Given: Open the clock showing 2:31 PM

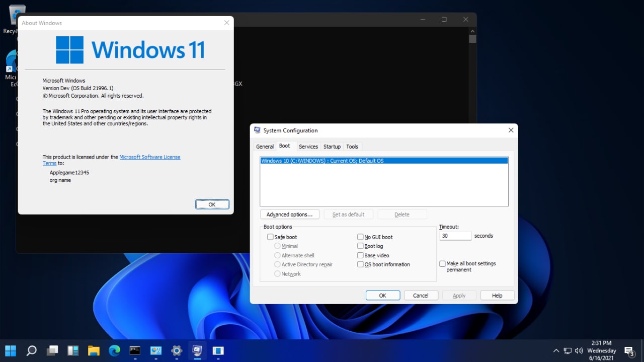Looking at the screenshot, I should (602, 350).
